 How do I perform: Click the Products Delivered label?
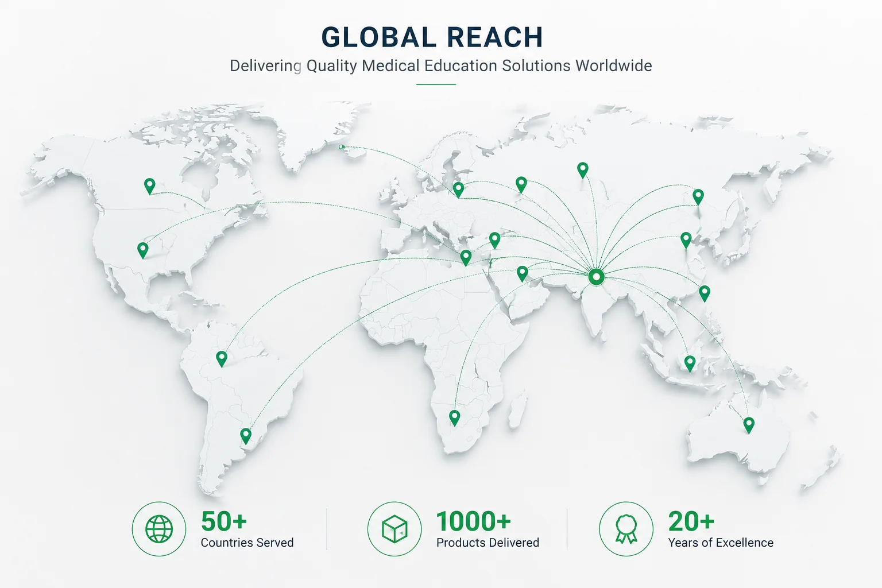click(x=488, y=543)
